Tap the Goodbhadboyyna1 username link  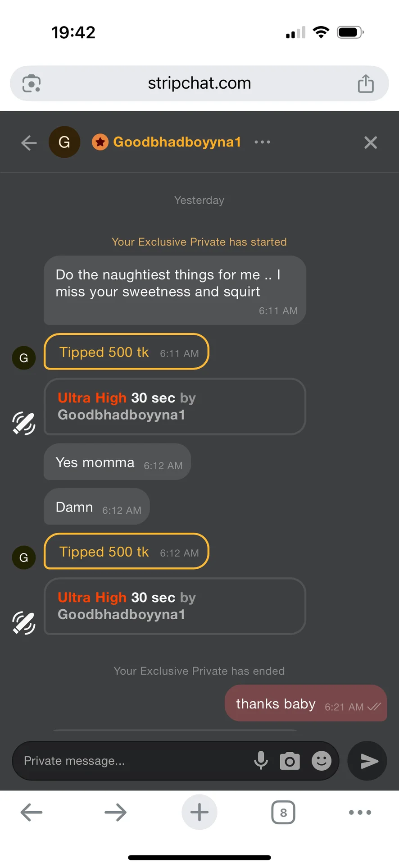click(177, 142)
